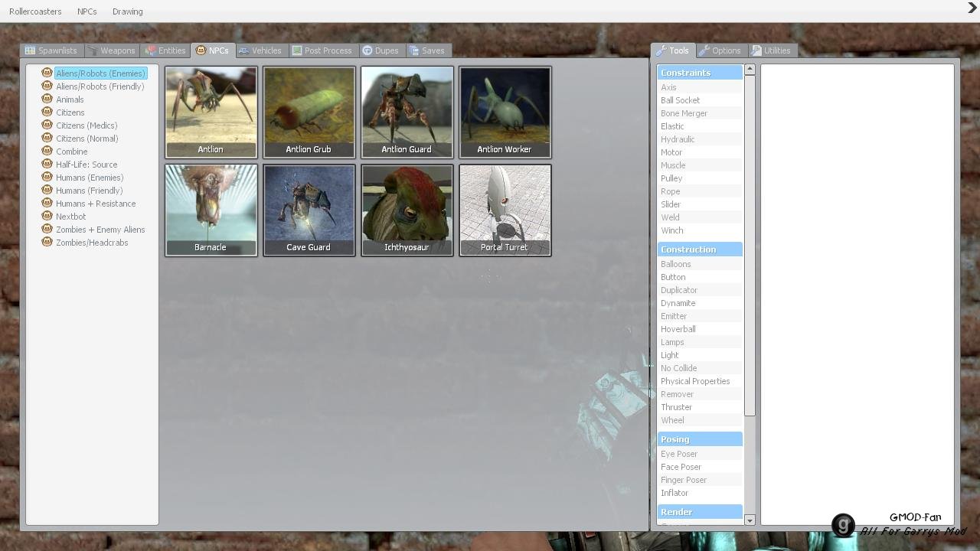The height and width of the screenshot is (551, 980).
Task: Select the Finger Poser tool
Action: coord(700,480)
